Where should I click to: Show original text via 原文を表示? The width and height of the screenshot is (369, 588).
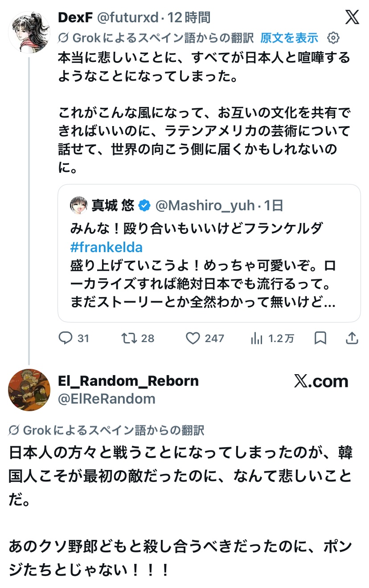289,38
